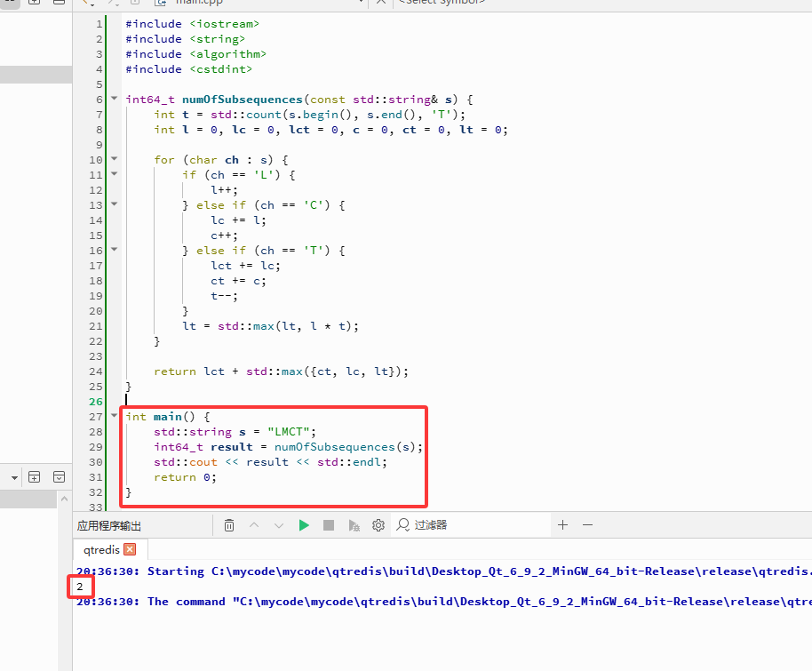Place cursor on '#include <cstdint>' line
The width and height of the screenshot is (812, 671).
click(x=188, y=69)
